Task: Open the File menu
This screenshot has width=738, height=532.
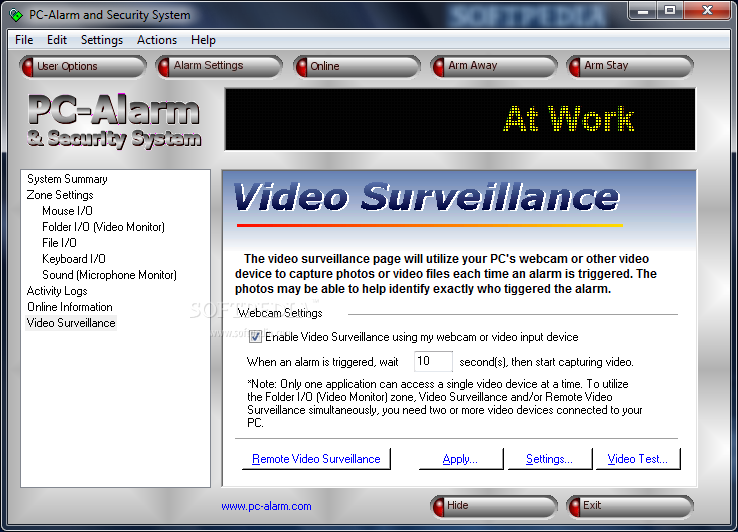Action: click(24, 40)
